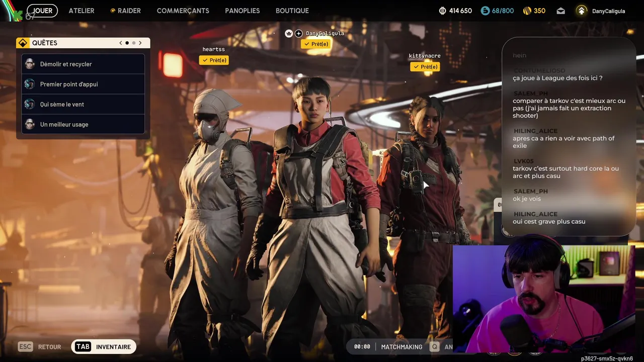644x362 pixels.
Task: Open the JOUER tab
Action: [x=42, y=11]
